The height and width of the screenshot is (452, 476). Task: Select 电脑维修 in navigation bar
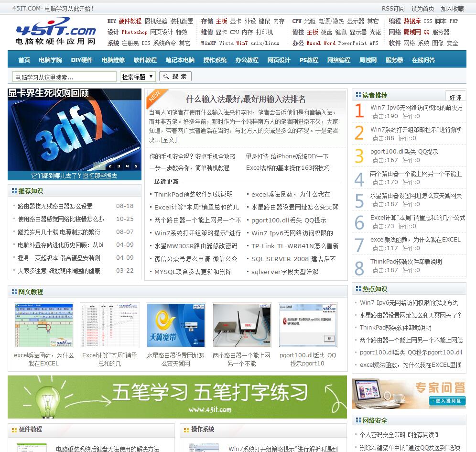tap(113, 60)
